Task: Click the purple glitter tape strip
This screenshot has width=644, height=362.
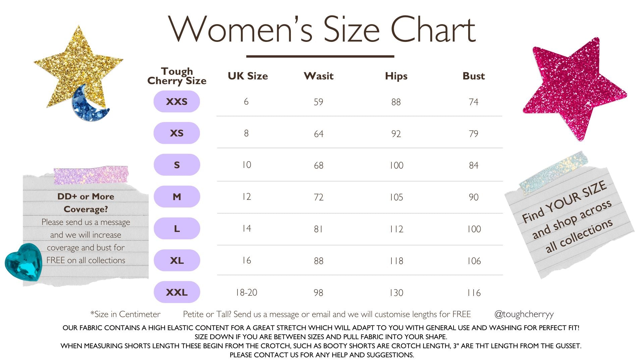Action: (91, 175)
